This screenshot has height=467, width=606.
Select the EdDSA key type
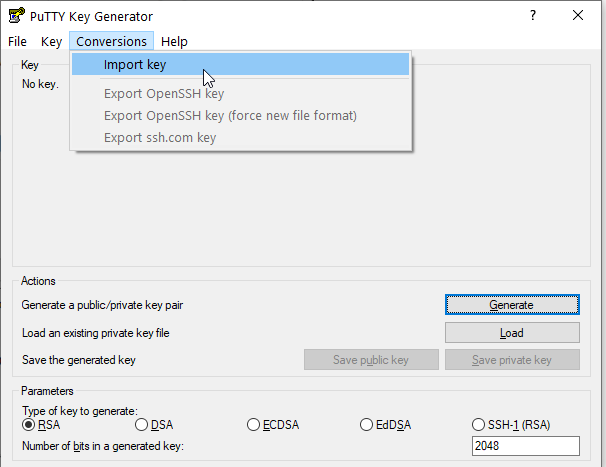(385, 425)
